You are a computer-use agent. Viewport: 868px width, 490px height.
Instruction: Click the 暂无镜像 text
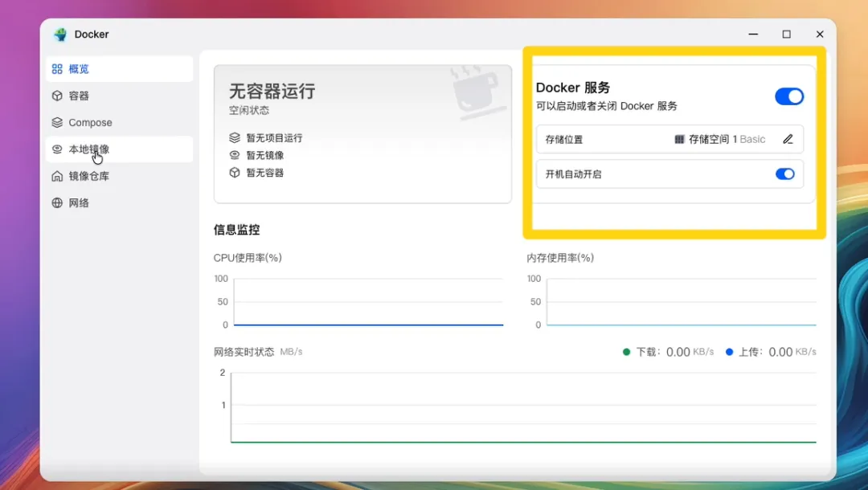(x=264, y=155)
